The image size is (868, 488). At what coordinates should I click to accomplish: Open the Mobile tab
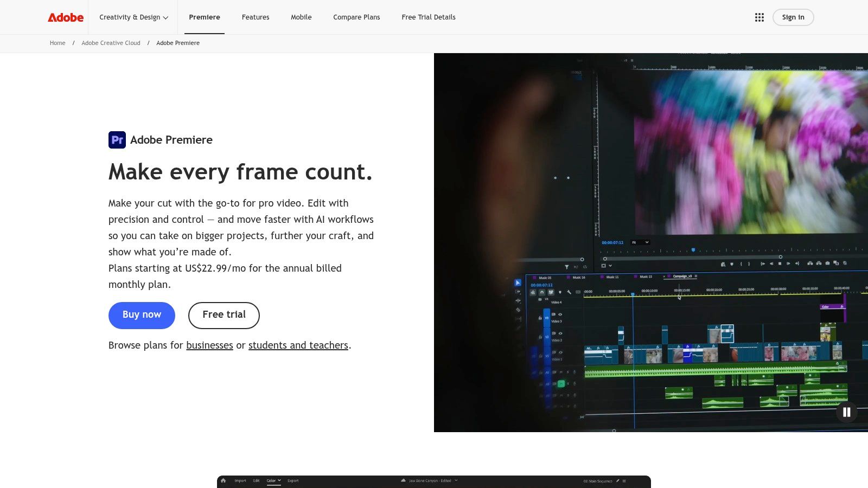301,17
